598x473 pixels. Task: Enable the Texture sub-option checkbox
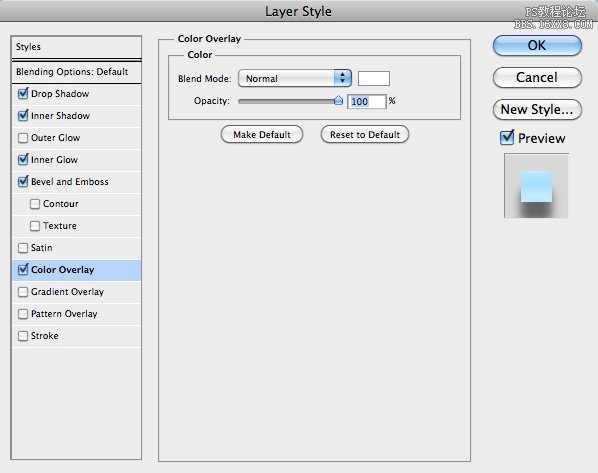click(35, 226)
